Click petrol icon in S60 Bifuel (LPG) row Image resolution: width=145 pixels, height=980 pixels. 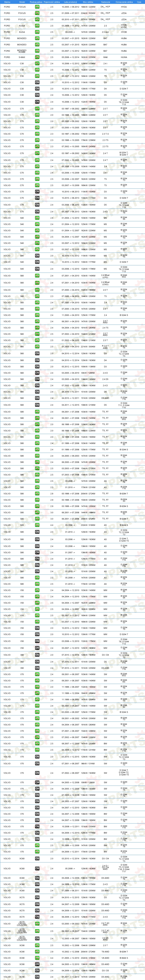click(x=37, y=276)
